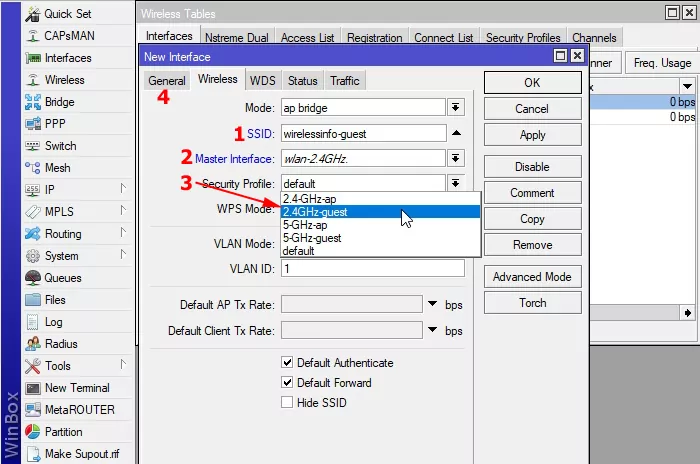The height and width of the screenshot is (464, 700).
Task: Open the Mode dropdown arrow
Action: coord(455,108)
